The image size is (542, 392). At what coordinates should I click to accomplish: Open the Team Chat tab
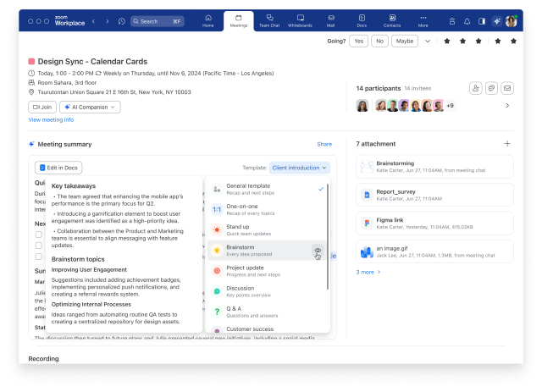point(269,20)
